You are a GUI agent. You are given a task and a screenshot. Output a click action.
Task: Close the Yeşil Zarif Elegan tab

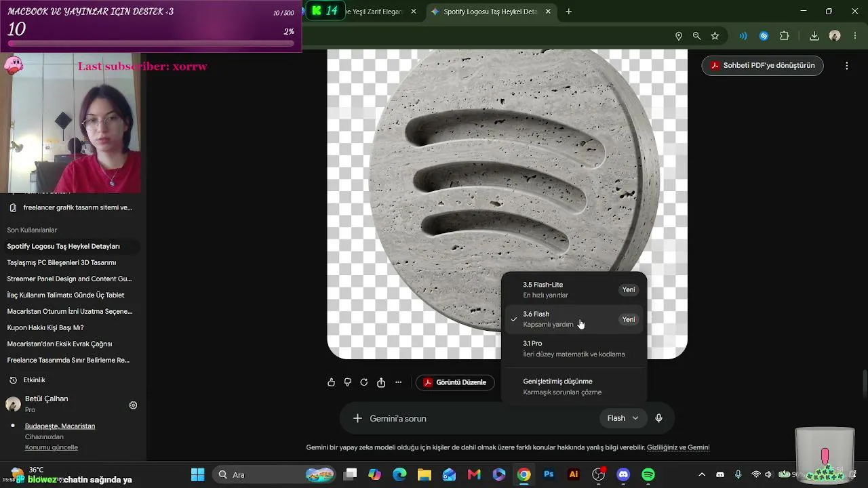point(414,12)
